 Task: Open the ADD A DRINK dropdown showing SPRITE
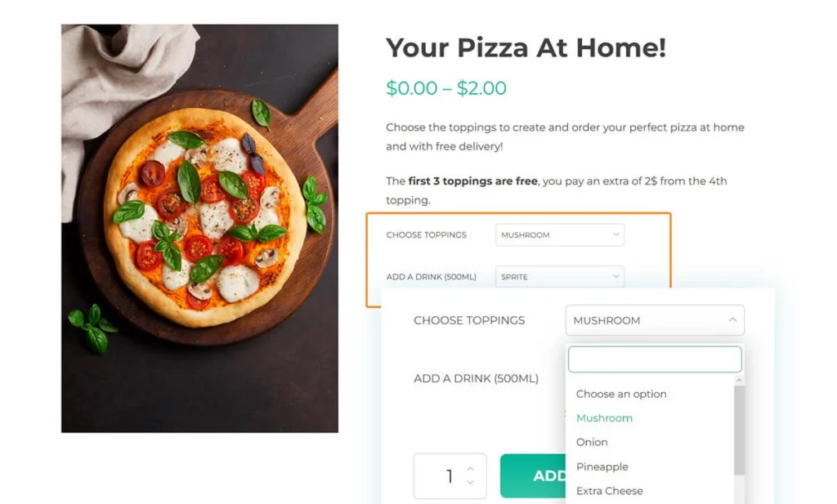pos(559,276)
